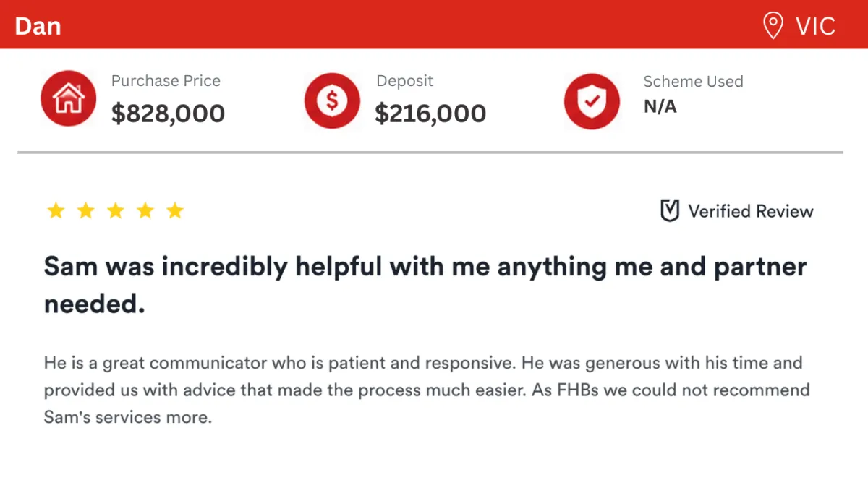Click the dollar sign Deposit icon
This screenshot has width=868, height=488.
tap(332, 100)
